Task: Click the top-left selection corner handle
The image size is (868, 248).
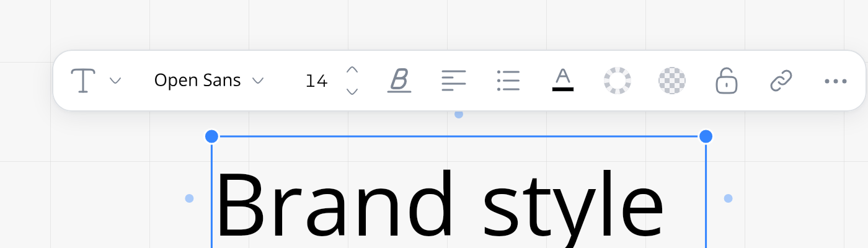Action: [x=211, y=136]
